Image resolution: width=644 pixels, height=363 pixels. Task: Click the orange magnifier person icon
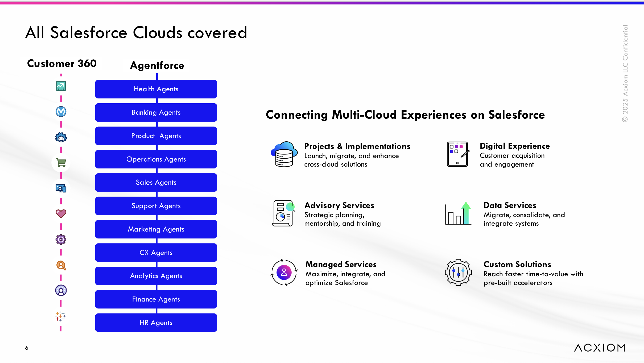pos(61,265)
